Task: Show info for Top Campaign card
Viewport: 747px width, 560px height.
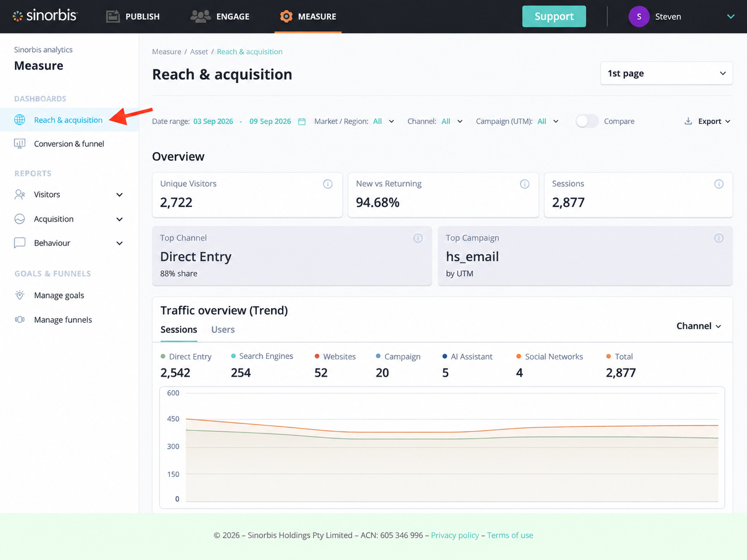Action: coord(719,238)
